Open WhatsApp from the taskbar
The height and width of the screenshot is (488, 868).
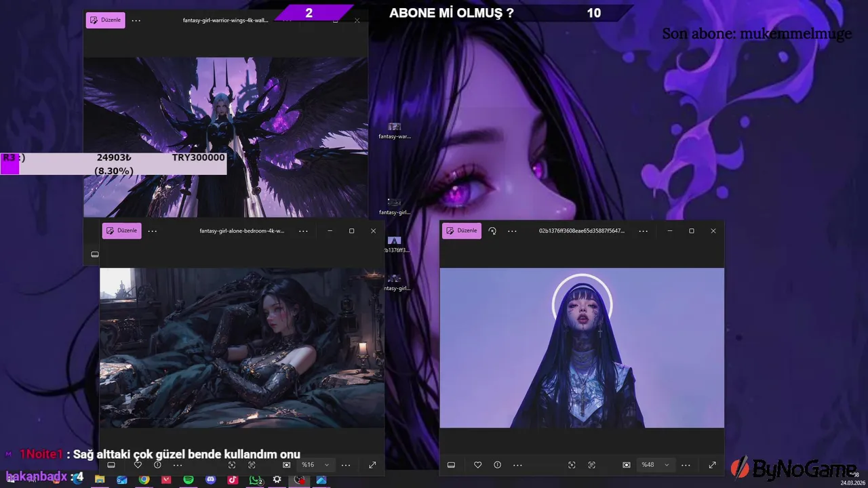(x=255, y=480)
